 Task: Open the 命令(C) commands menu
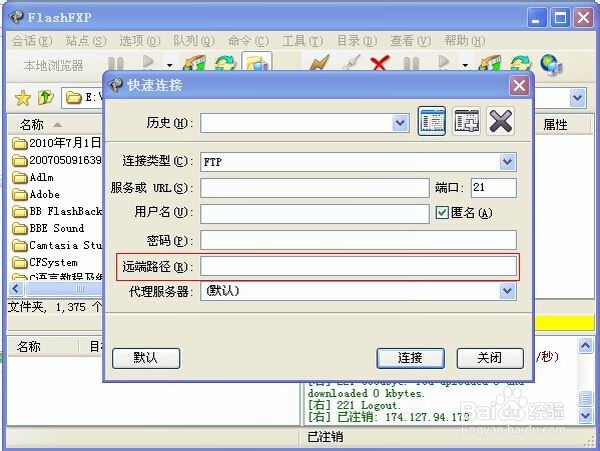(248, 41)
